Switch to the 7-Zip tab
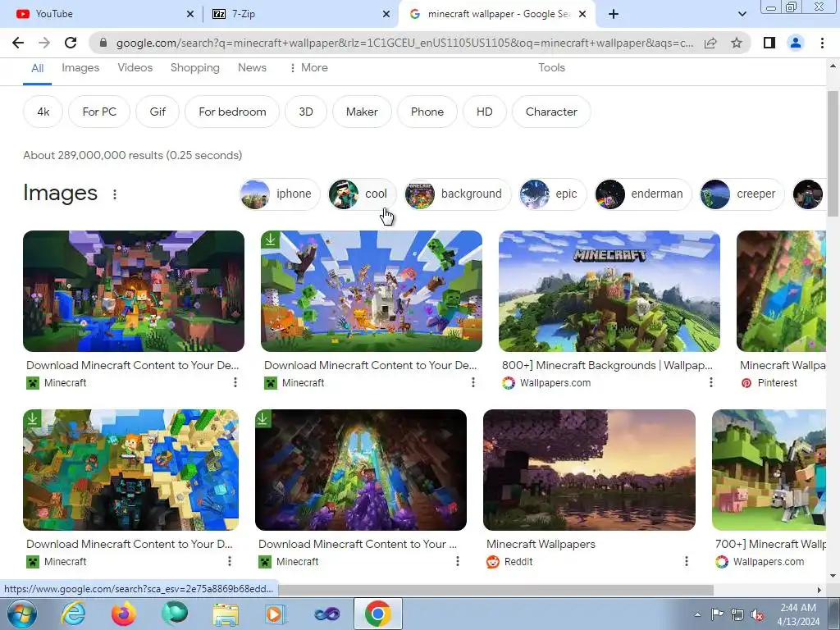The height and width of the screenshot is (630, 840). point(300,14)
